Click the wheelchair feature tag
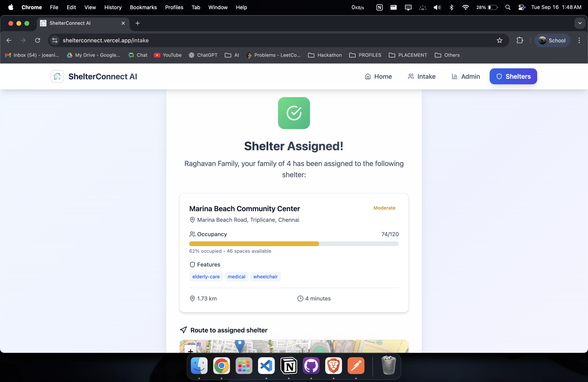The width and height of the screenshot is (588, 382). pos(265,277)
